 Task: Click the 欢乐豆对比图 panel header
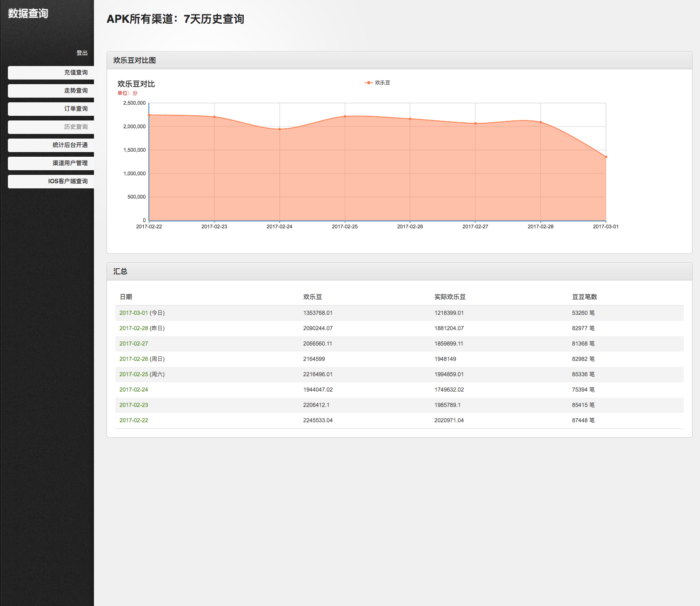pyautogui.click(x=400, y=60)
